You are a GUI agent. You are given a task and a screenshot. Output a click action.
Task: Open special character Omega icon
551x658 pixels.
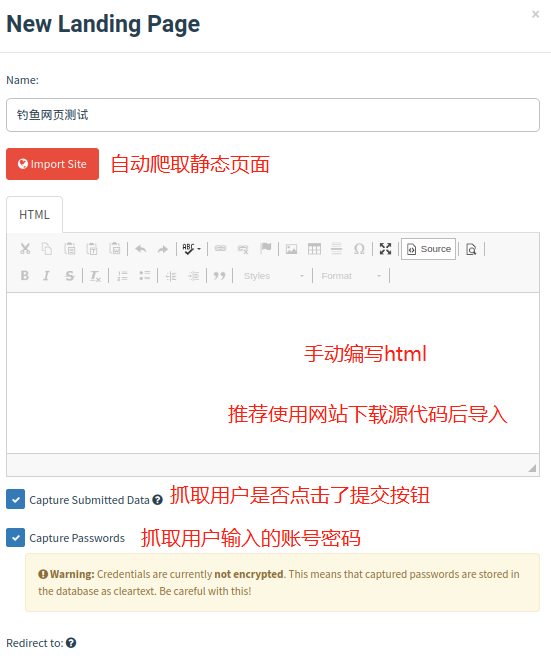point(359,249)
